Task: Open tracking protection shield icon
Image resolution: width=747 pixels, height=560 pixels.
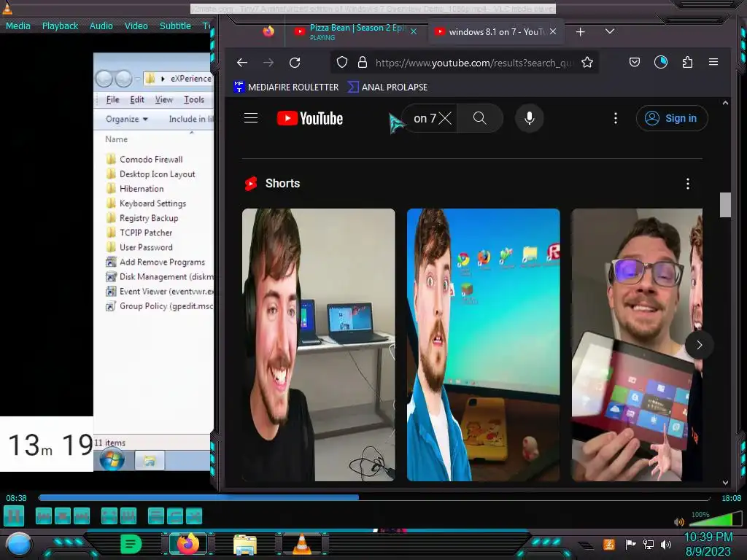Action: pyautogui.click(x=342, y=63)
